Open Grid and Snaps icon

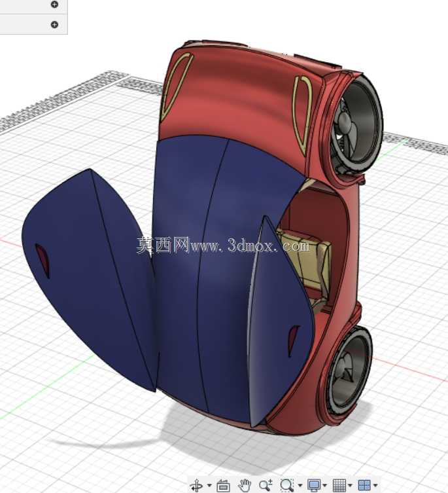tap(339, 485)
